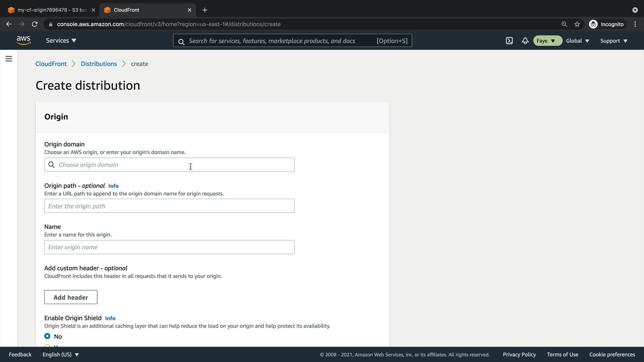The height and width of the screenshot is (362, 644).
Task: Bookmark page with star icon
Action: tap(577, 24)
